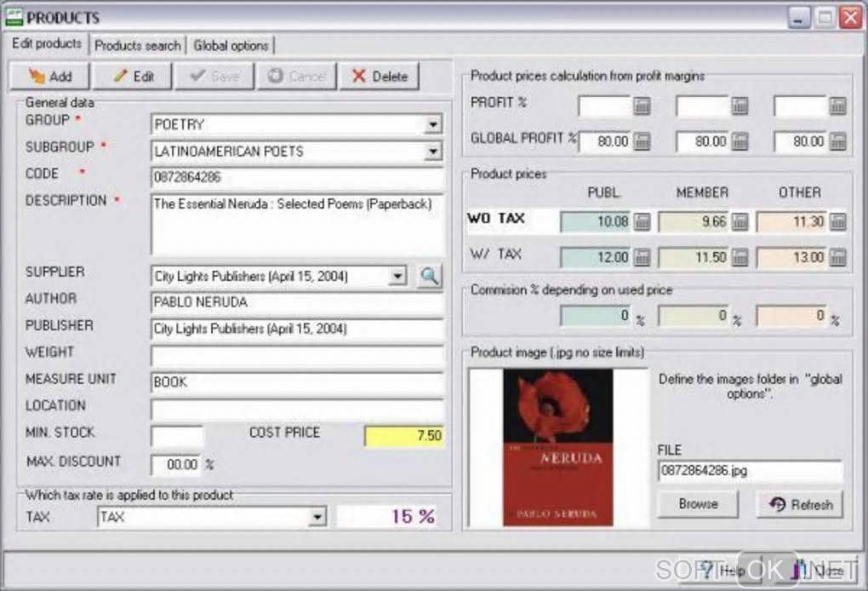Click the MEASURE UNIT field BOOK
The image size is (868, 591).
(x=297, y=382)
